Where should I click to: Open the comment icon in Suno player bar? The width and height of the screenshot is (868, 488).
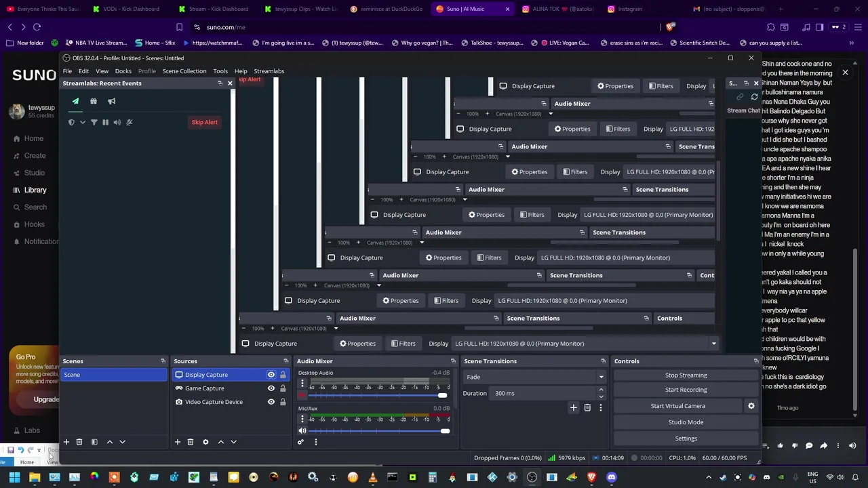click(809, 446)
